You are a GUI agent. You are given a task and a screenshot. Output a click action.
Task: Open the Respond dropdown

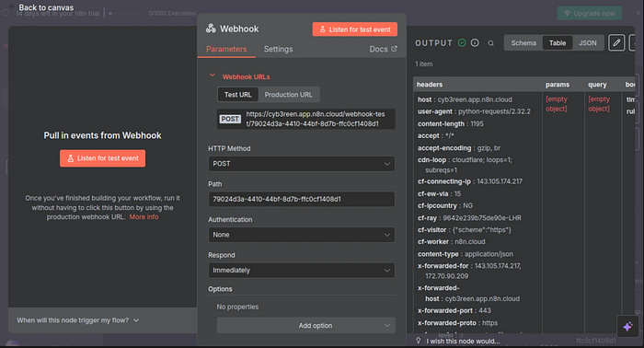tap(302, 270)
